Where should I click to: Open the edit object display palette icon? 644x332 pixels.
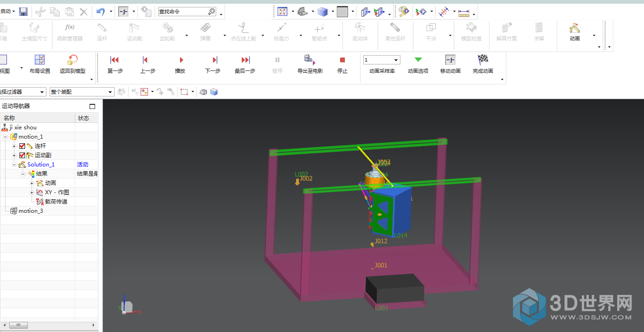coord(404,12)
